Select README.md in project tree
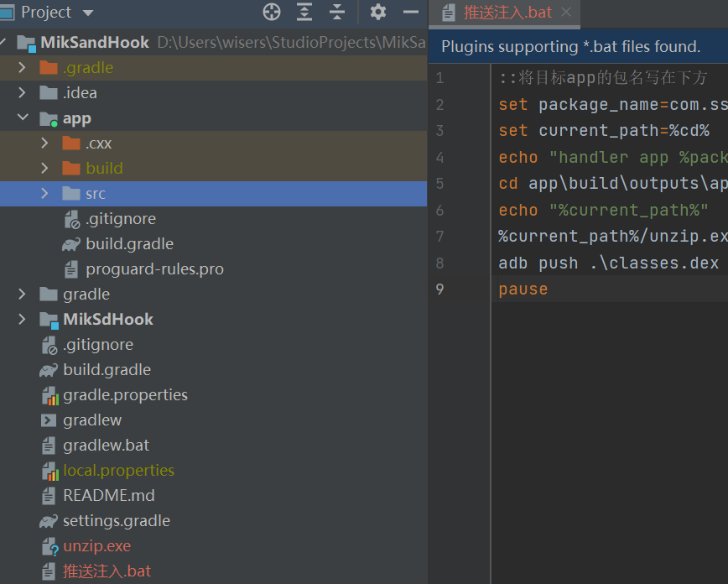728x584 pixels. click(x=108, y=496)
